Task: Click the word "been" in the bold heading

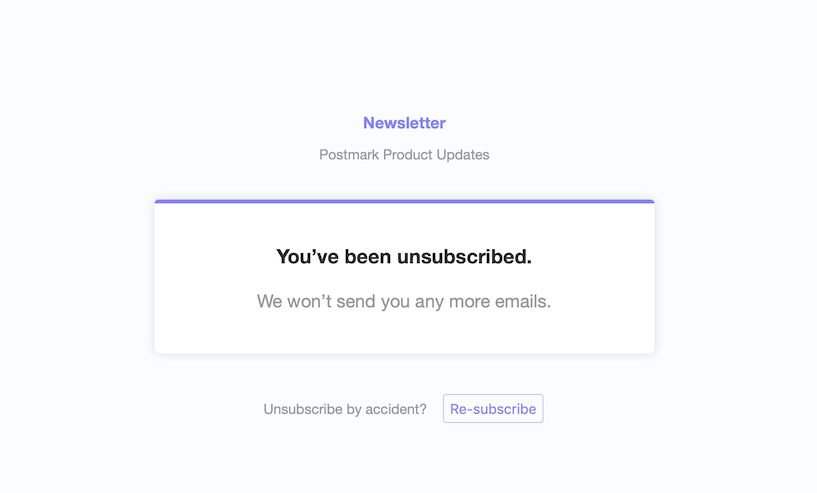Action: (368, 257)
